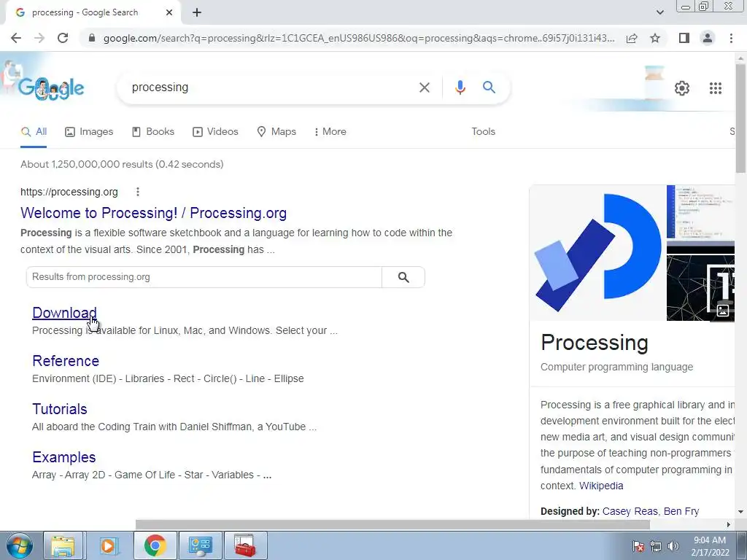Click the scroll-down arrow on vertical scrollbar
Screen dimensions: 747x560
click(x=741, y=512)
